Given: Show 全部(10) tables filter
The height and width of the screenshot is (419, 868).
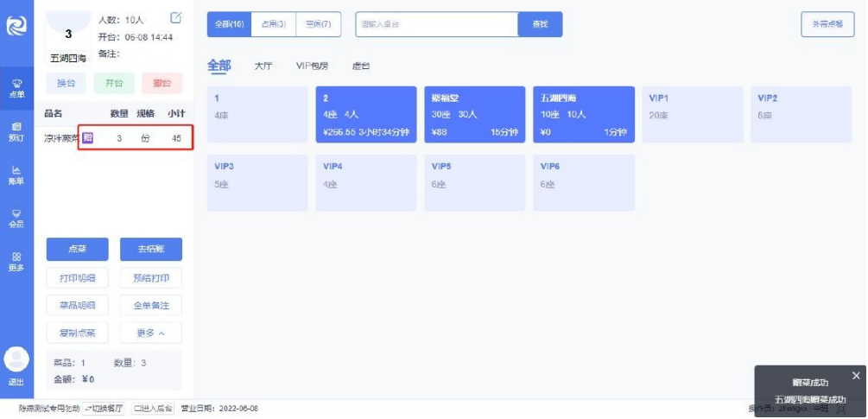Looking at the screenshot, I should (x=229, y=24).
